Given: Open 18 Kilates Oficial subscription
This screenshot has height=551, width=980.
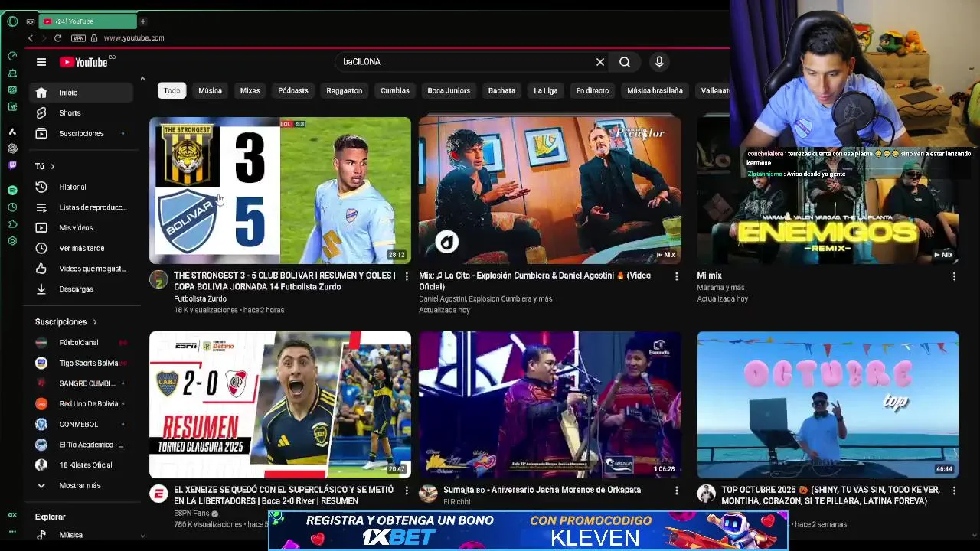Looking at the screenshot, I should click(81, 465).
